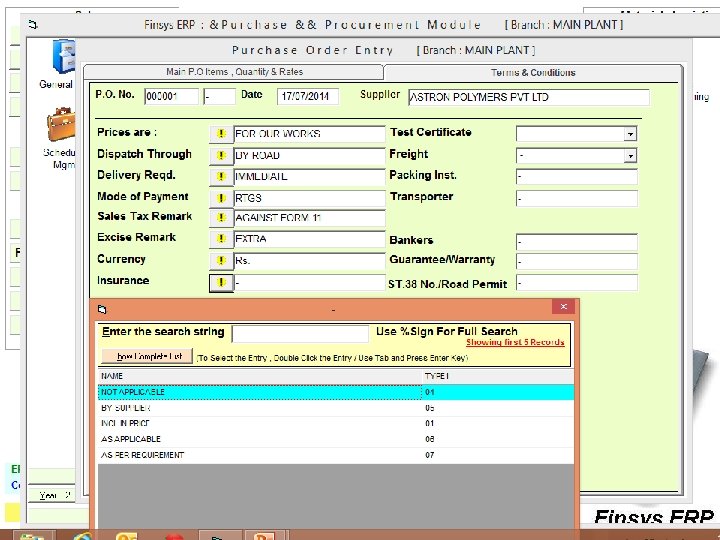This screenshot has height=540, width=720.
Task: Click the P.O. No. field 000001
Action: [171, 96]
